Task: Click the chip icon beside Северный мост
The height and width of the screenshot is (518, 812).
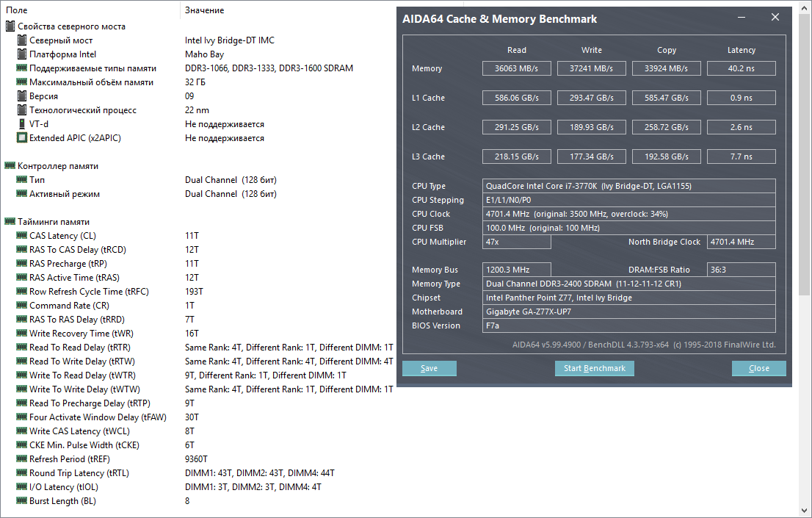Action: tap(22, 40)
